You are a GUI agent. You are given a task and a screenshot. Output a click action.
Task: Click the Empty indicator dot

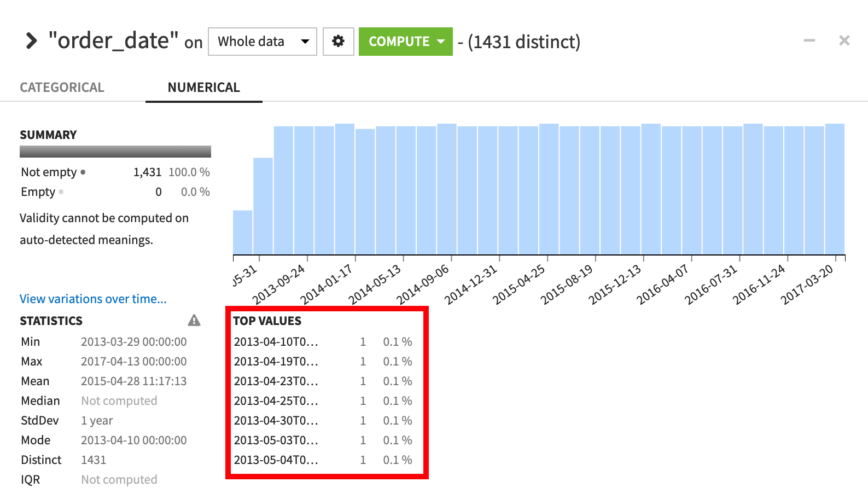(61, 192)
